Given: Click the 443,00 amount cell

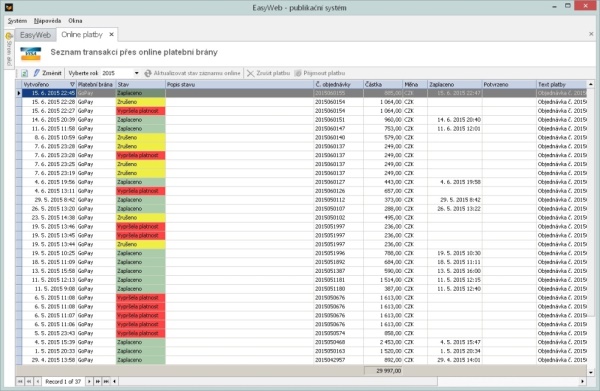Looking at the screenshot, I should (383, 182).
